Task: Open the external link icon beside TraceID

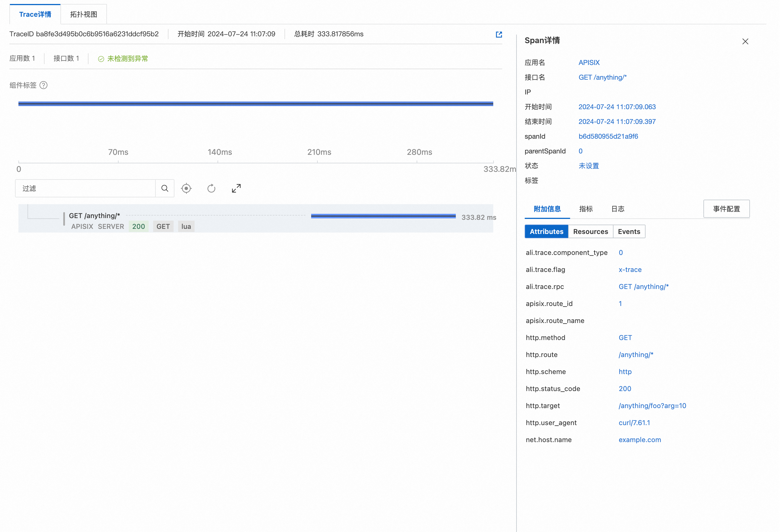Action: (x=499, y=34)
